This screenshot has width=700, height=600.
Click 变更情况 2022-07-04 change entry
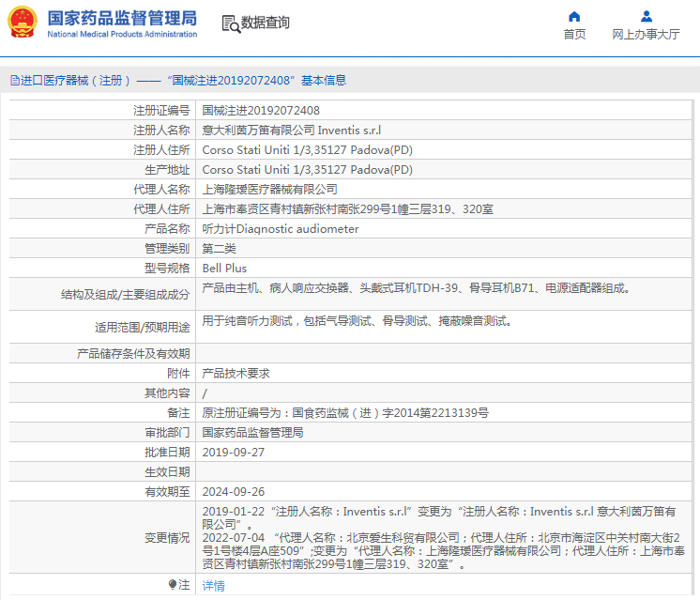coord(443,550)
